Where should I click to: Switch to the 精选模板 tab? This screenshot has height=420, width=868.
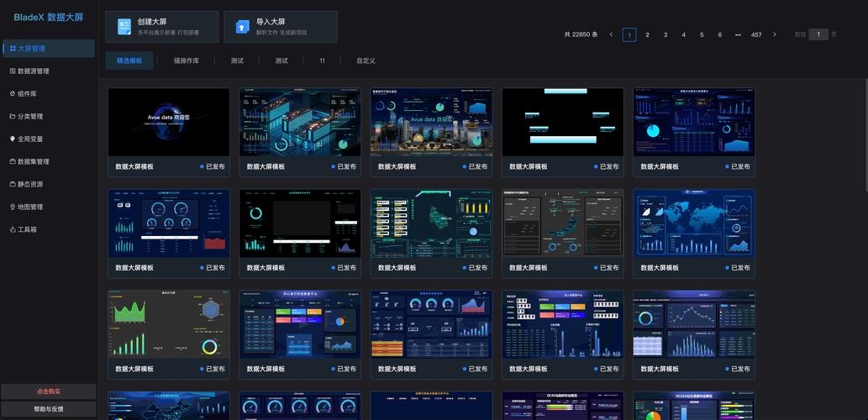pos(129,60)
